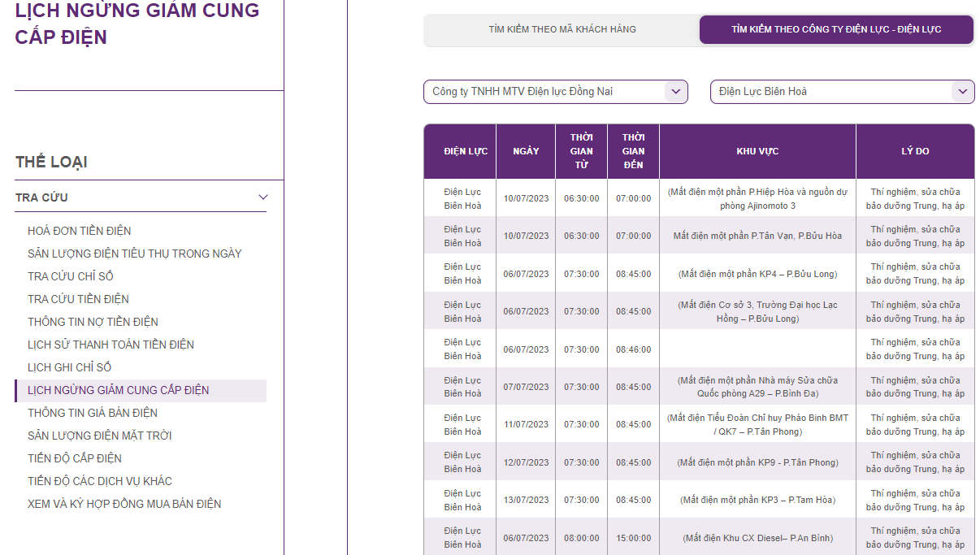Click the THỜI GIAN ĐẾN column header

[x=634, y=151]
